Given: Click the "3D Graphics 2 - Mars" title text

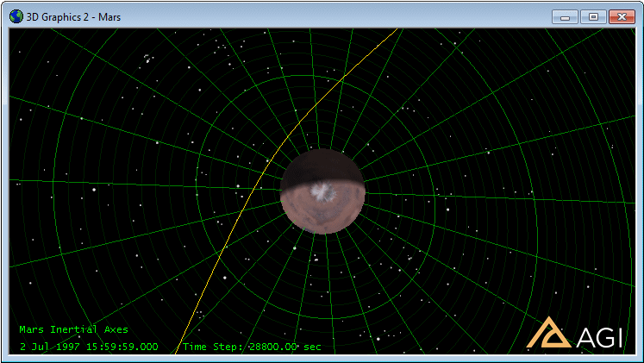Looking at the screenshot, I should tap(72, 16).
